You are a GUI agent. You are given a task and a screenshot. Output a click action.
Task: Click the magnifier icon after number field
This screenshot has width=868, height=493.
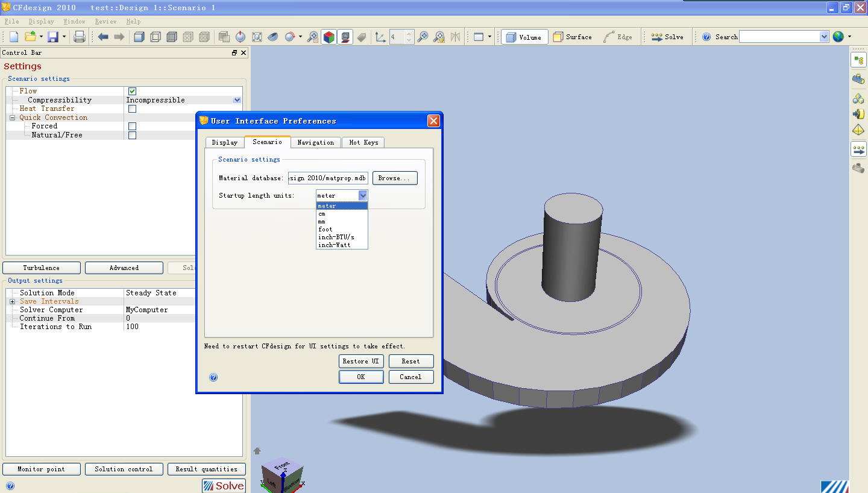tap(423, 37)
